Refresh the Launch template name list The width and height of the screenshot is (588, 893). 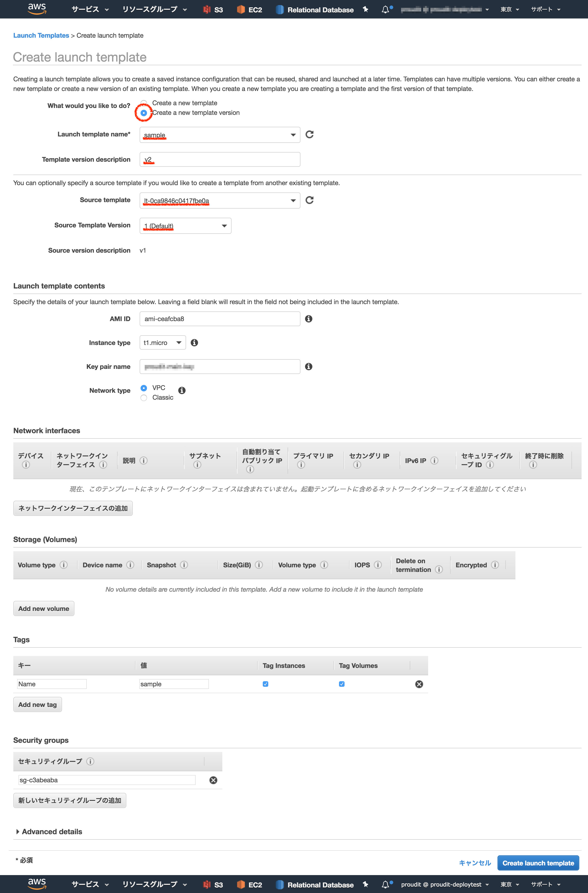[309, 134]
